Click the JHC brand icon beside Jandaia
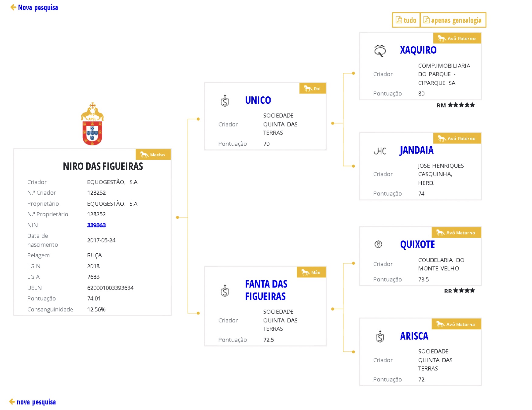This screenshot has width=532, height=410. coord(380,151)
